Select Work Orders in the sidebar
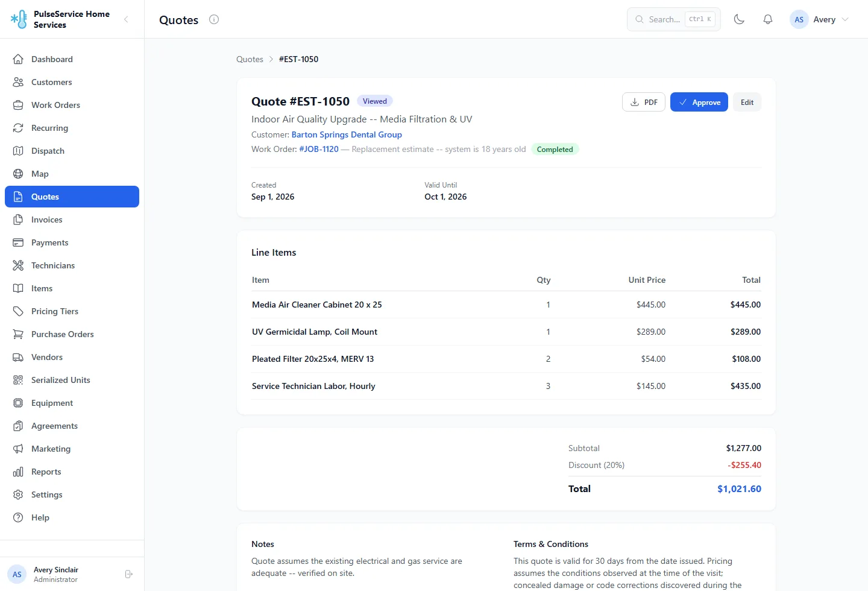This screenshot has height=591, width=868. 72,105
